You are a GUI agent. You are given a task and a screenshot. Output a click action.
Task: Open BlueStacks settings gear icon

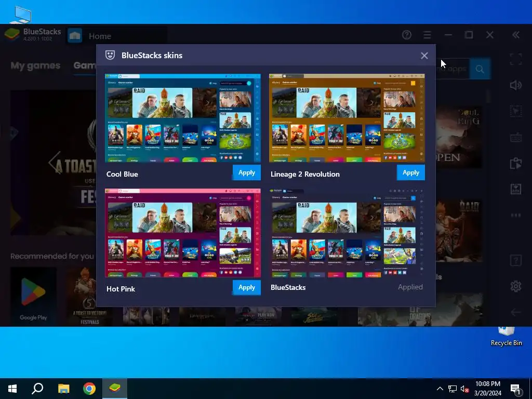516,286
